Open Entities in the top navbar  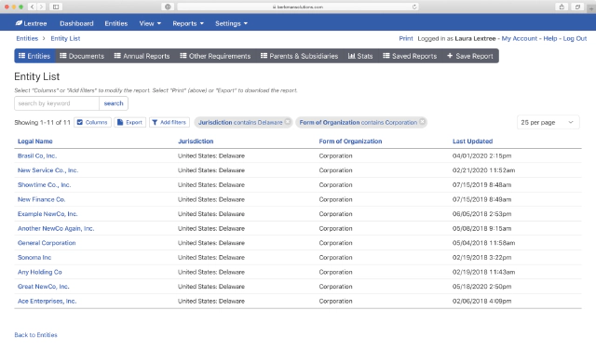(115, 23)
